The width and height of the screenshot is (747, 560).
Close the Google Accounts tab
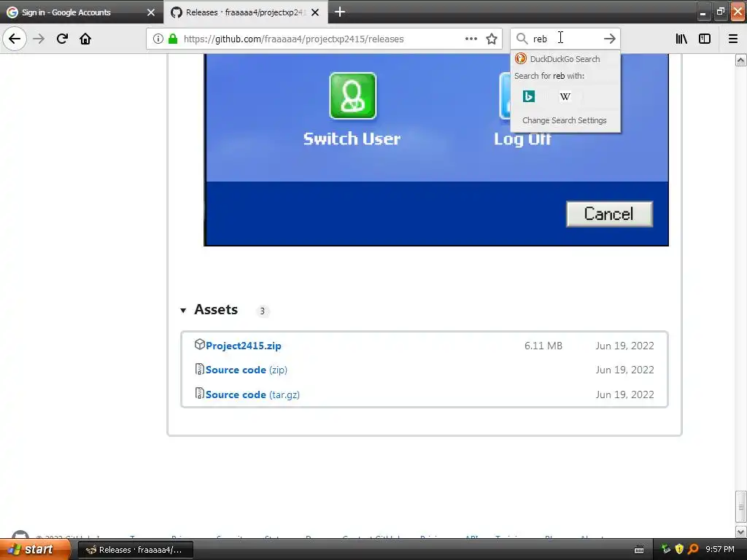pos(151,12)
